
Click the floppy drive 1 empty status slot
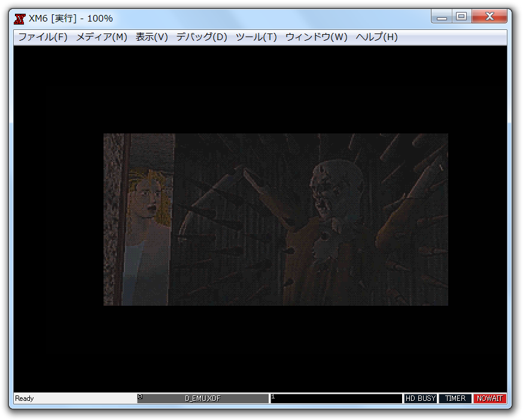(336, 398)
